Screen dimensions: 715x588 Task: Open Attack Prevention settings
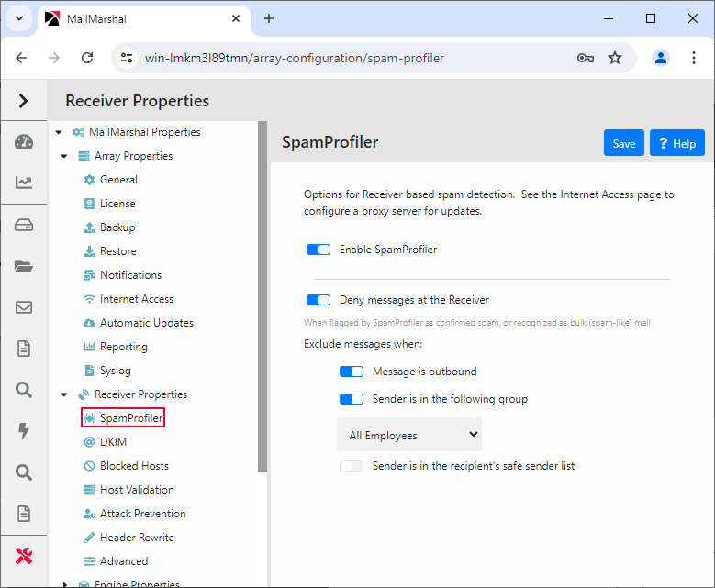(x=143, y=514)
